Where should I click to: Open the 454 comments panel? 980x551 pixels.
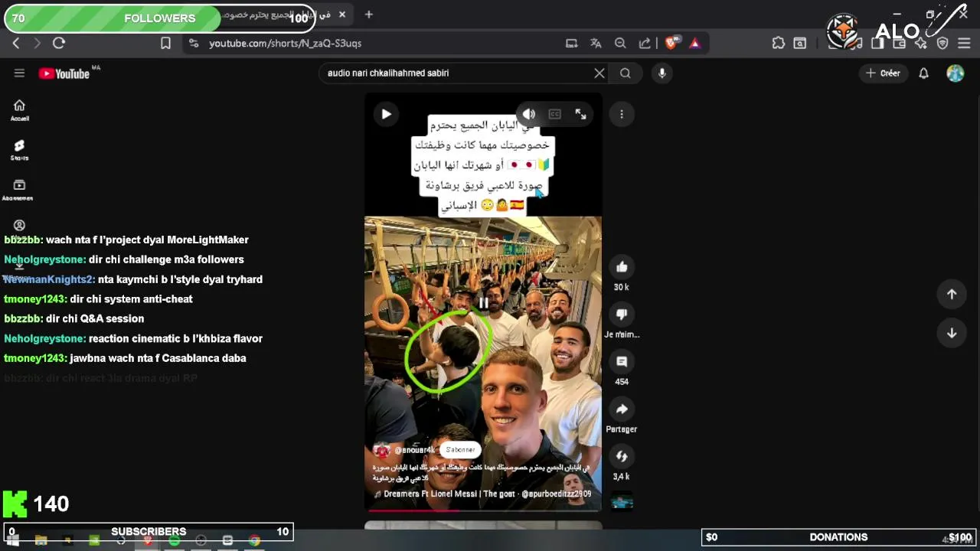pyautogui.click(x=622, y=362)
